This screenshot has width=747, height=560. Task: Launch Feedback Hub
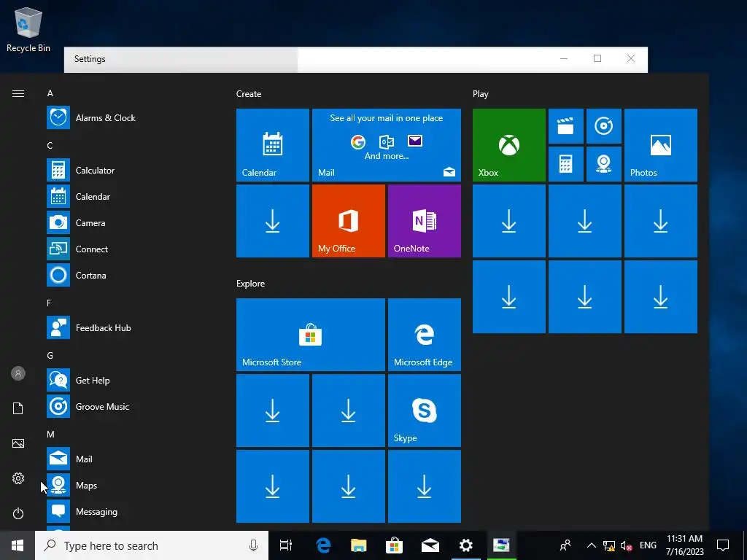[x=128, y=327]
